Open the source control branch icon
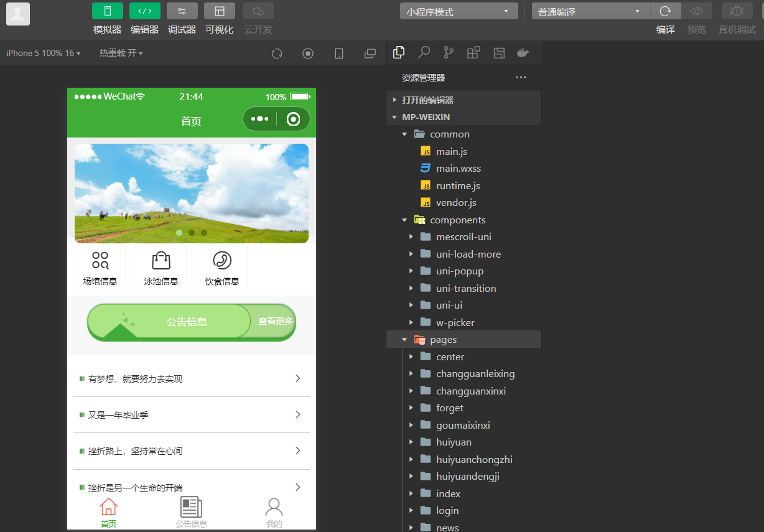This screenshot has height=532, width=764. click(449, 53)
